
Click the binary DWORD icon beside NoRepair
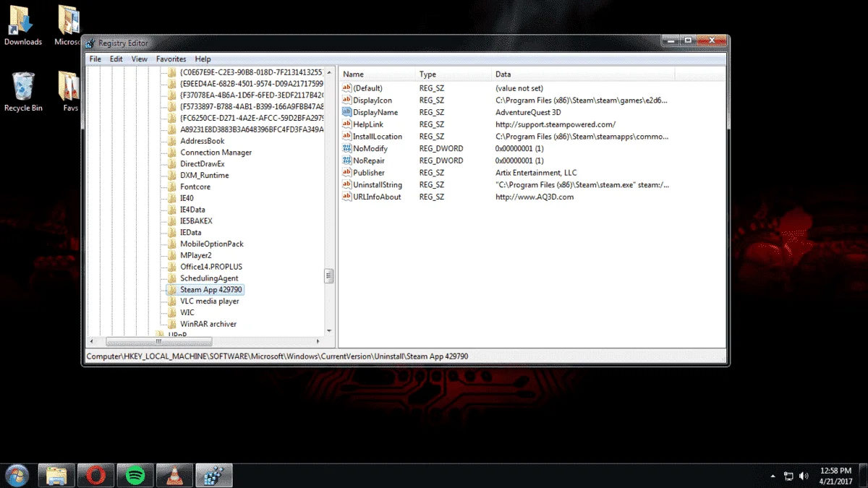[x=346, y=160]
